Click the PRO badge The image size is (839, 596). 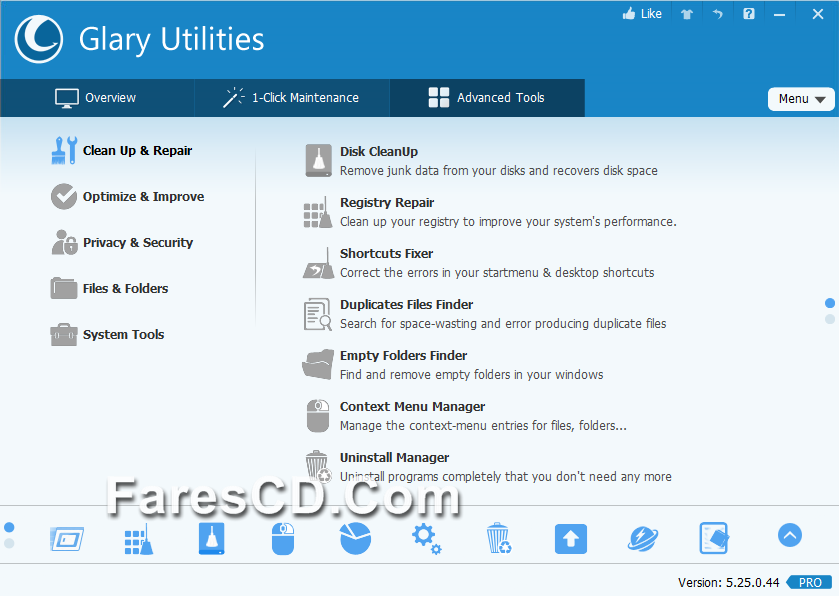tap(810, 582)
